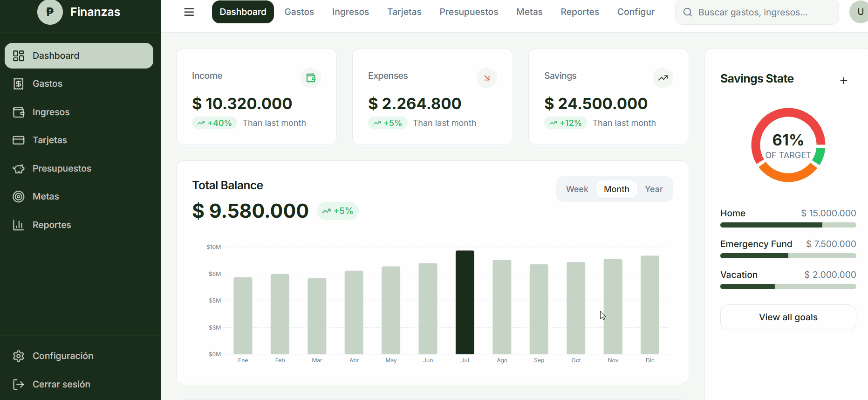Click the Reportes bar chart icon
The height and width of the screenshot is (400, 868).
click(x=19, y=225)
